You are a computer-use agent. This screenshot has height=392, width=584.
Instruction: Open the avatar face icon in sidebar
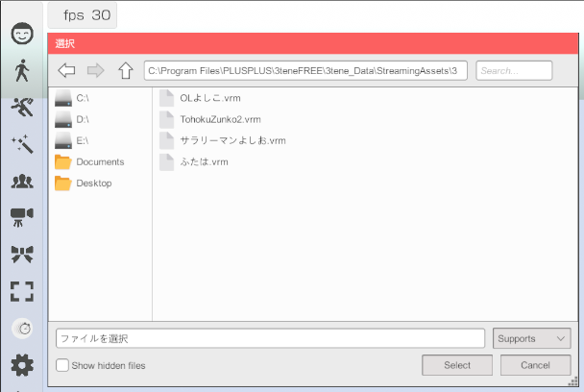point(22,34)
